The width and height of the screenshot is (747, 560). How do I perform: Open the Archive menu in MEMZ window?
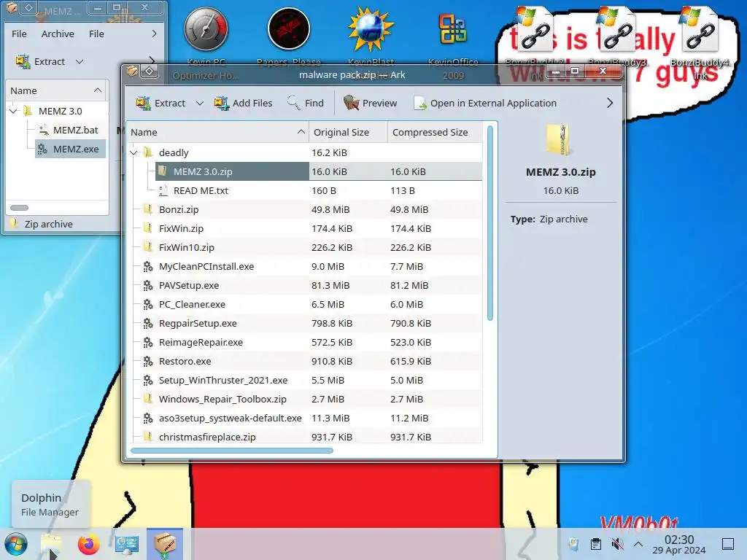click(58, 34)
